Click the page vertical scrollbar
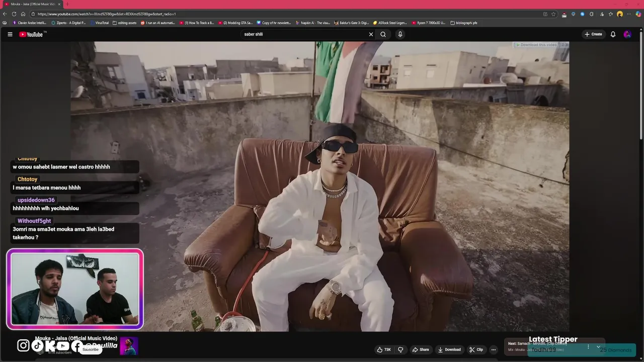The height and width of the screenshot is (362, 644). click(x=641, y=85)
